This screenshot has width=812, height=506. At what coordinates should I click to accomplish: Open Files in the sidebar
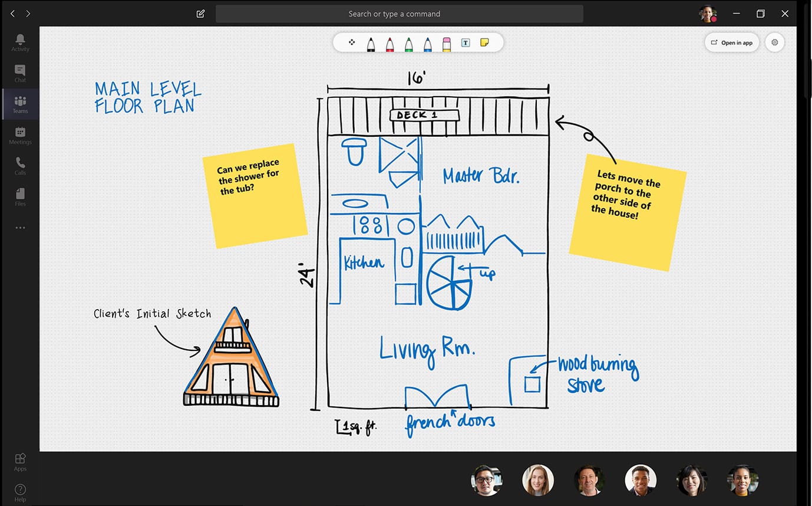coord(20,197)
